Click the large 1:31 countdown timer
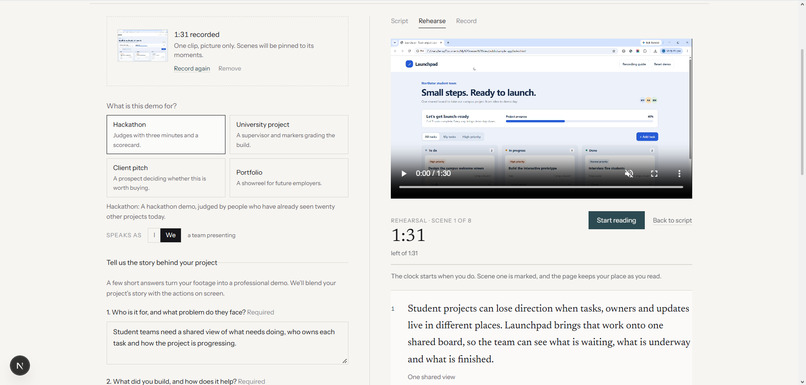The height and width of the screenshot is (385, 806). pyautogui.click(x=408, y=235)
